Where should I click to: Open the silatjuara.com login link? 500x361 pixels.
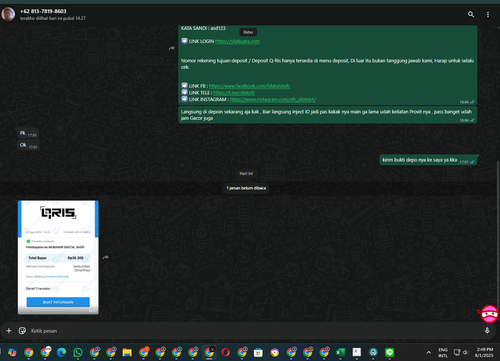coord(237,41)
